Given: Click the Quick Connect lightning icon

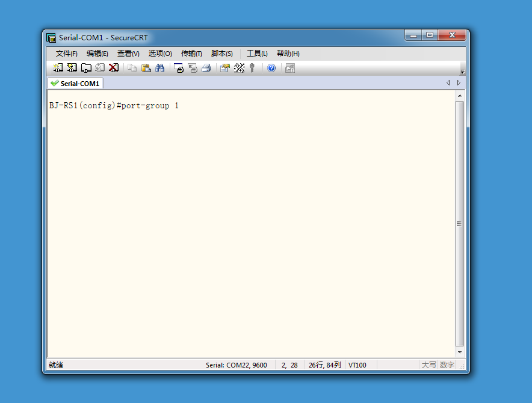Looking at the screenshot, I should click(72, 68).
